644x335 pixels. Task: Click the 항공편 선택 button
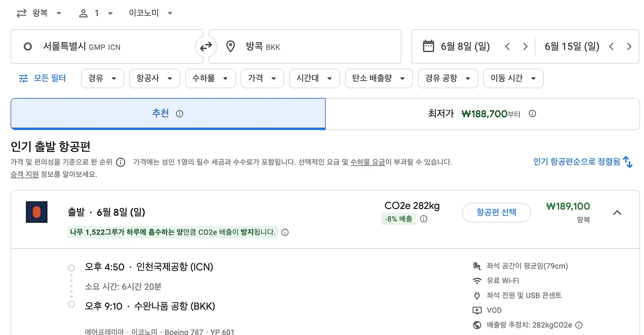click(x=496, y=212)
